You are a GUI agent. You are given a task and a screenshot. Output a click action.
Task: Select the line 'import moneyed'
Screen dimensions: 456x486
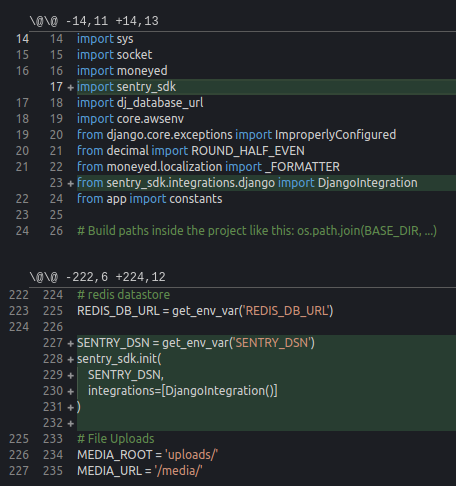[122, 71]
